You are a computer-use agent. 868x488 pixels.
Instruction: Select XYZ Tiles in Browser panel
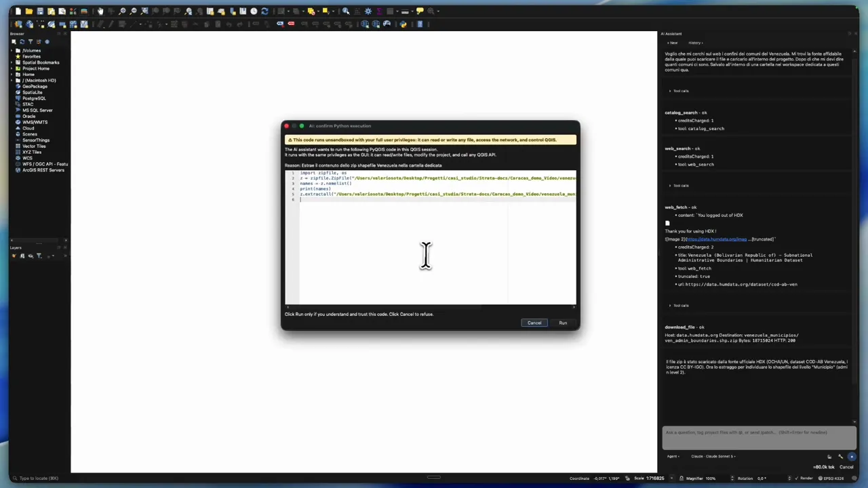tap(32, 152)
